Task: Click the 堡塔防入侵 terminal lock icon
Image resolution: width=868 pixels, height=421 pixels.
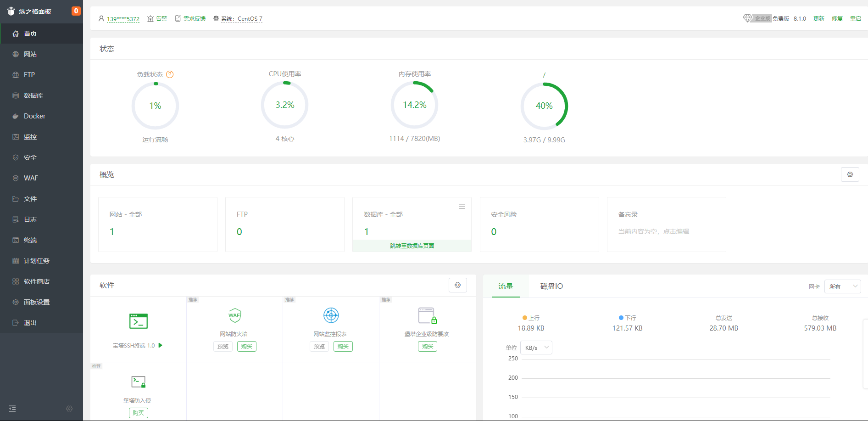Action: point(138,382)
